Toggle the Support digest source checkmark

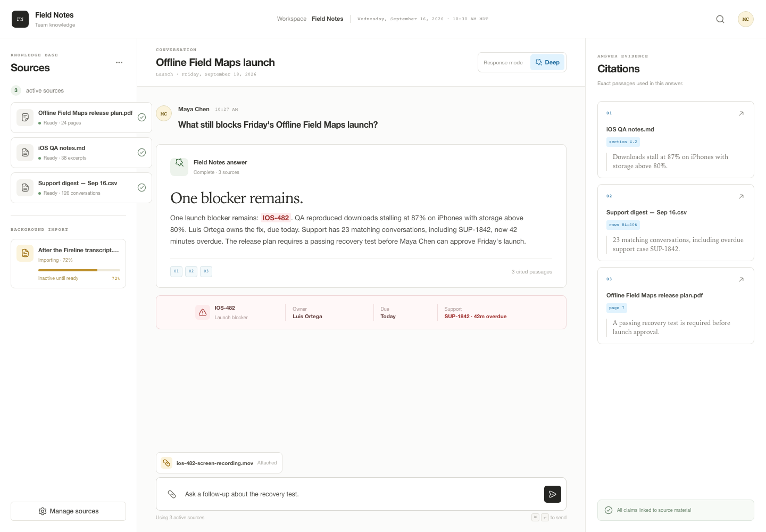pos(141,187)
